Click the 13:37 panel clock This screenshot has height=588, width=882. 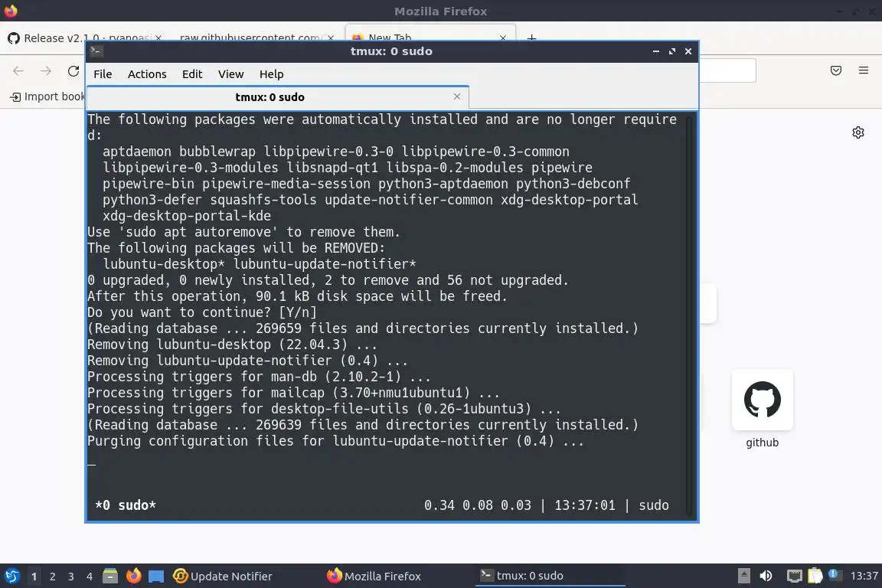[864, 576]
